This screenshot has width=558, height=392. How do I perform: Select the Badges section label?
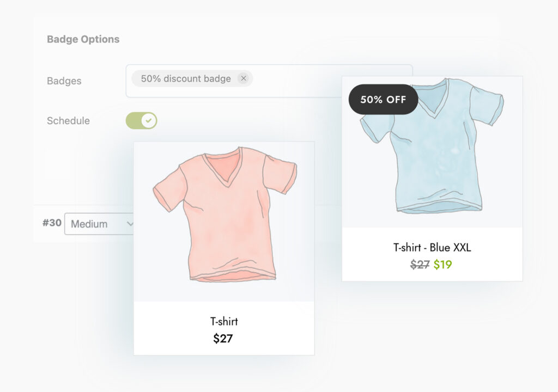pyautogui.click(x=64, y=80)
